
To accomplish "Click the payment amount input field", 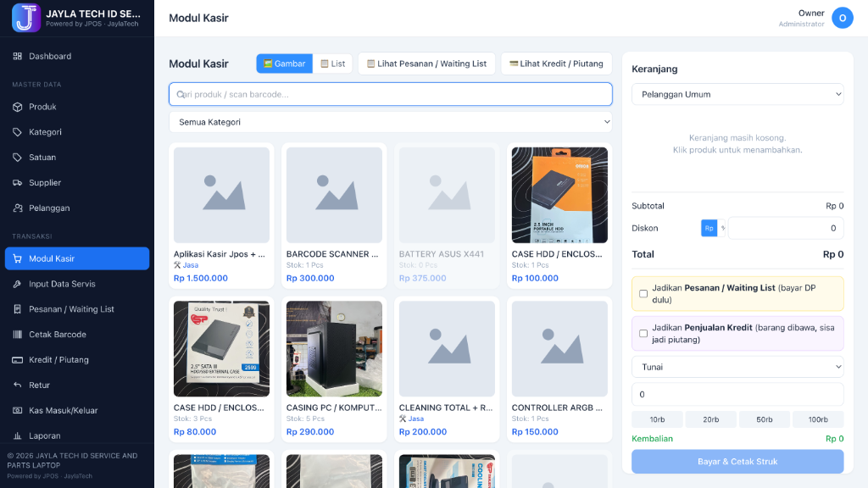I will [737, 395].
